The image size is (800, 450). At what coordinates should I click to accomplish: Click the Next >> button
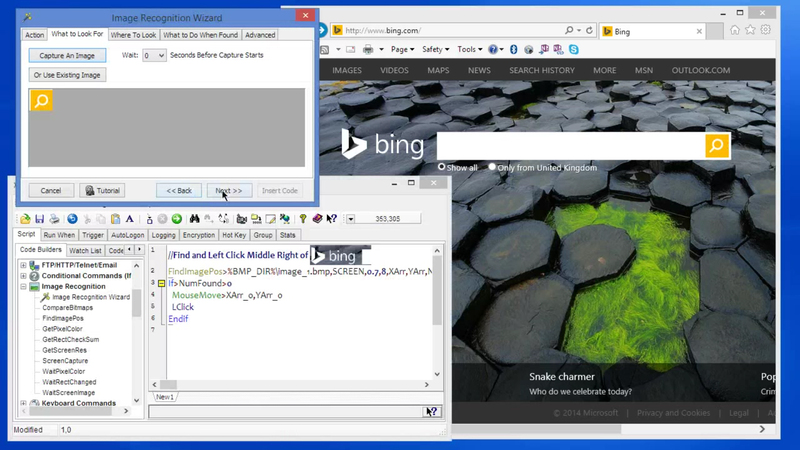coord(229,190)
